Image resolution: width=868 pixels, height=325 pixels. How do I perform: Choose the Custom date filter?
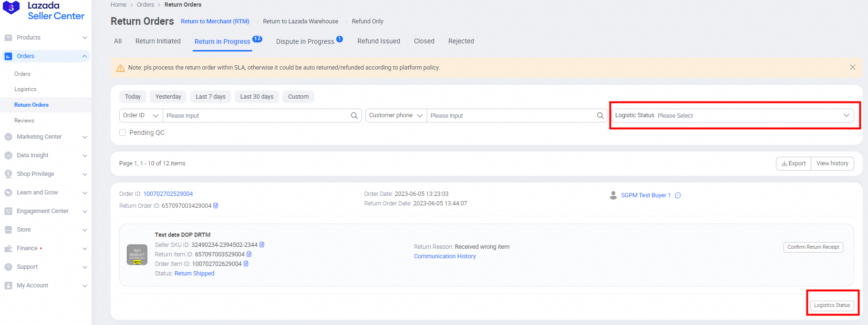click(298, 97)
